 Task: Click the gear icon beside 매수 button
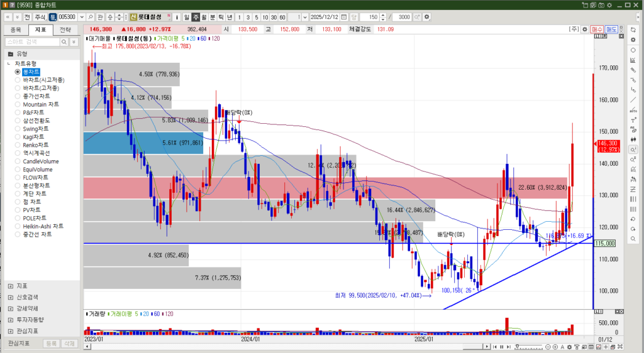(x=584, y=29)
